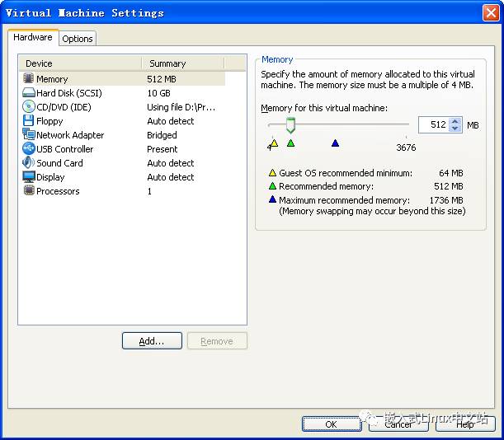504x440 pixels.
Task: Click the green recommended-memory triangle under slider
Action: 290,143
